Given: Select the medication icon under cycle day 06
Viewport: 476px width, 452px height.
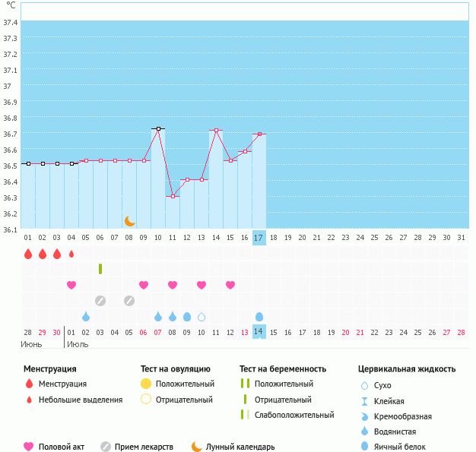Looking at the screenshot, I should 100,301.
